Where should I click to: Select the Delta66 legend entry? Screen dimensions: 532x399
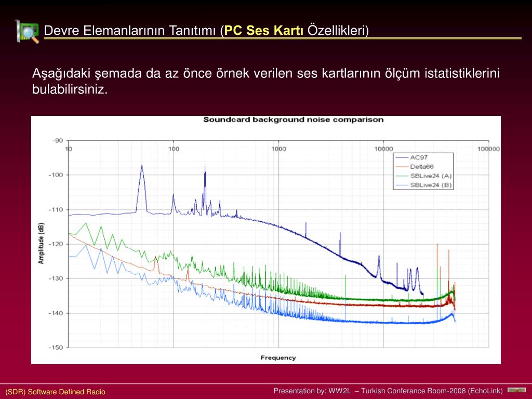(x=414, y=167)
